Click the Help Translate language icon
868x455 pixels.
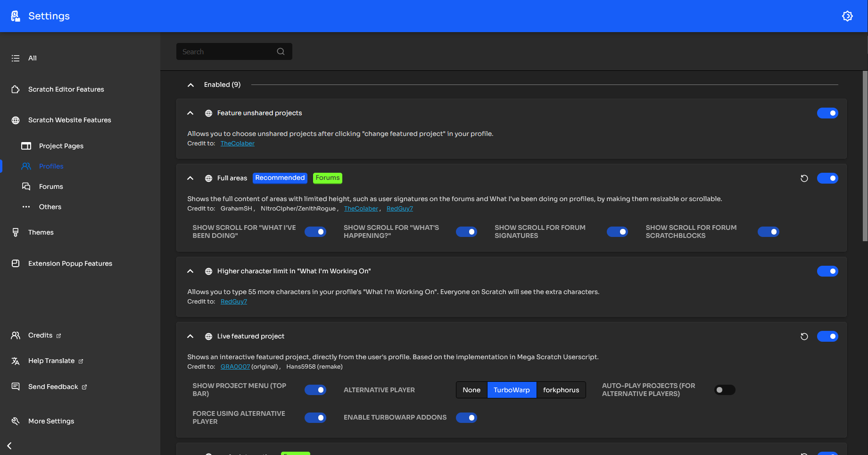16,361
